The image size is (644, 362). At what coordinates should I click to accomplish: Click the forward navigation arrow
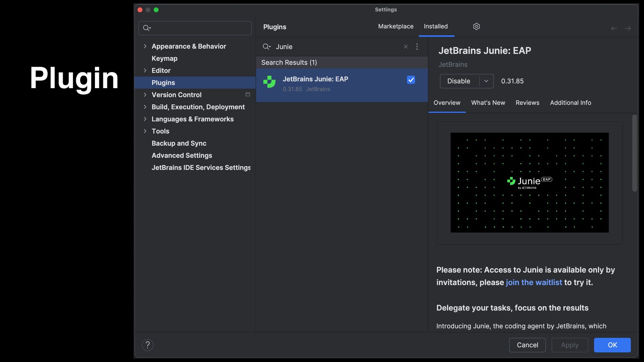tap(628, 28)
